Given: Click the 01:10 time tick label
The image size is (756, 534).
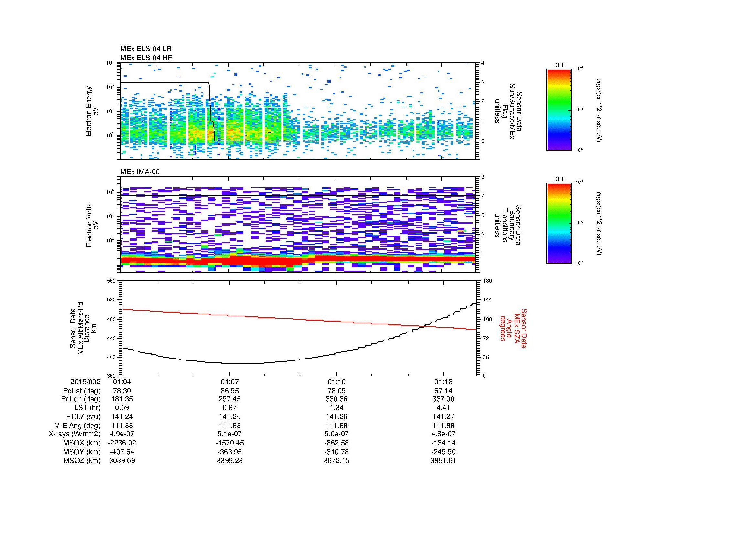Looking at the screenshot, I should pyautogui.click(x=336, y=382).
